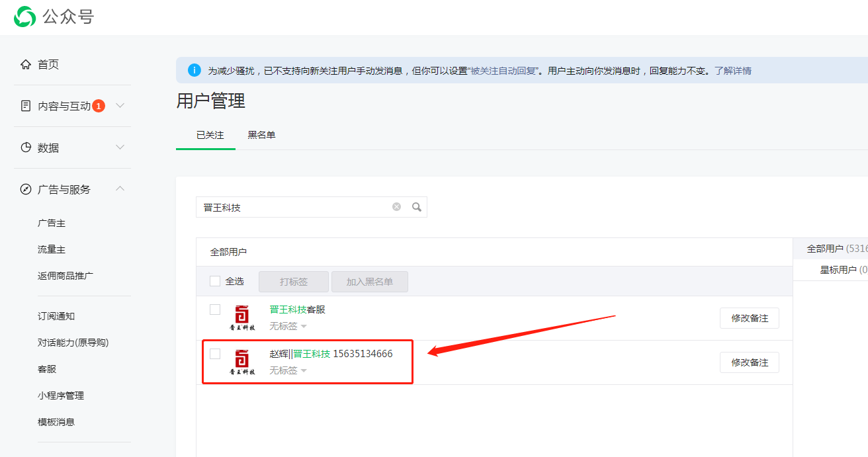Click the 公众号 title text

tap(69, 17)
